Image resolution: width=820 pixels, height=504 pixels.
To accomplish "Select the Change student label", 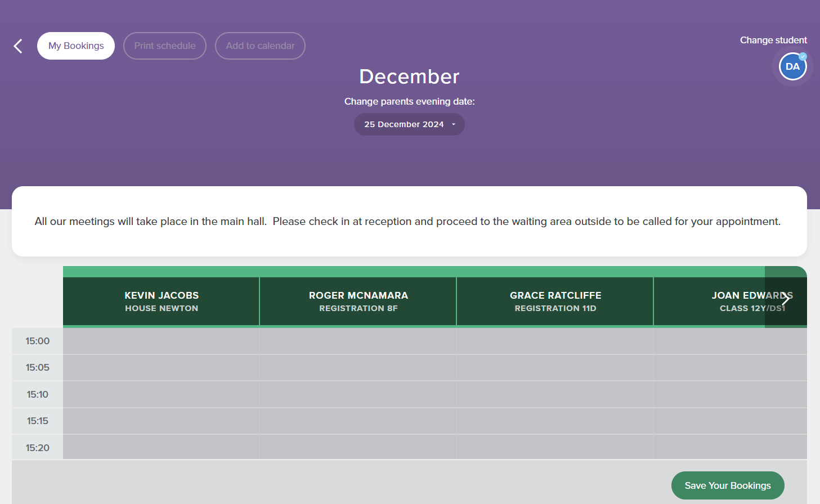I will pyautogui.click(x=773, y=40).
